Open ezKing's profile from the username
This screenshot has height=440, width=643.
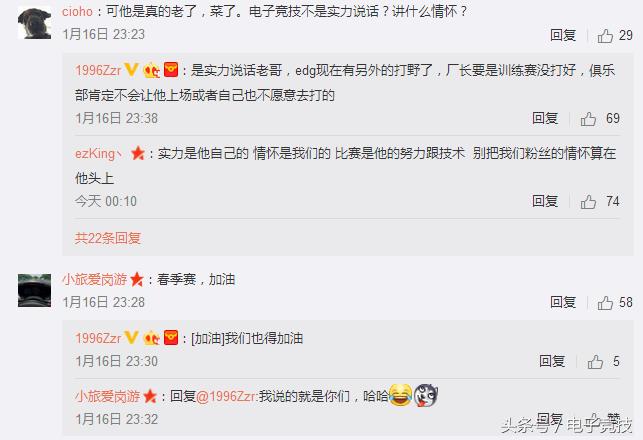point(98,153)
